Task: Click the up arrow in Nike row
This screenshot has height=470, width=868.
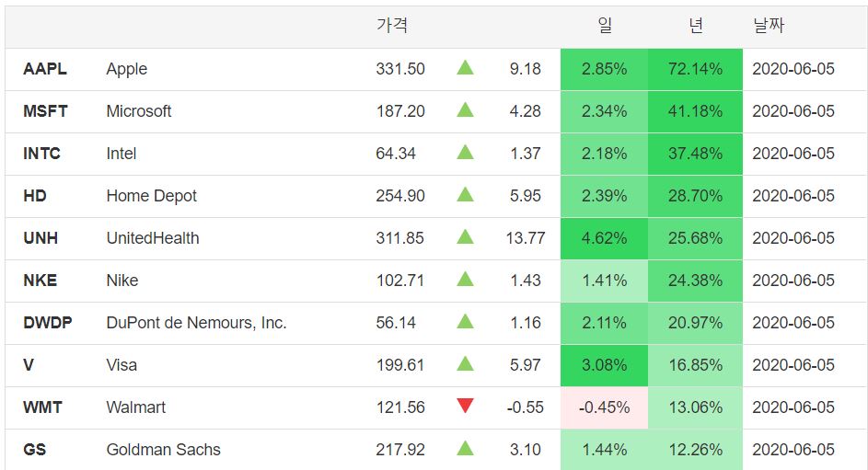Action: tap(465, 279)
